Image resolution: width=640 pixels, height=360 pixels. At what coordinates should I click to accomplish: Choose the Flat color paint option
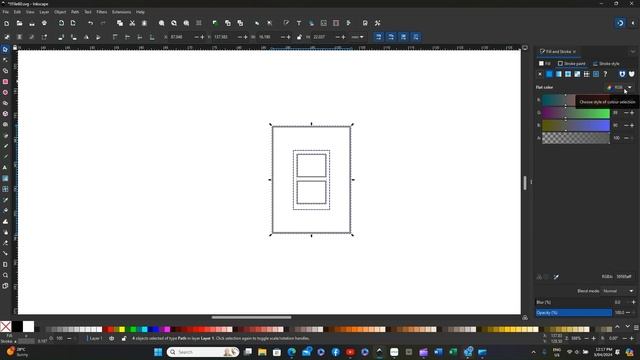point(549,74)
